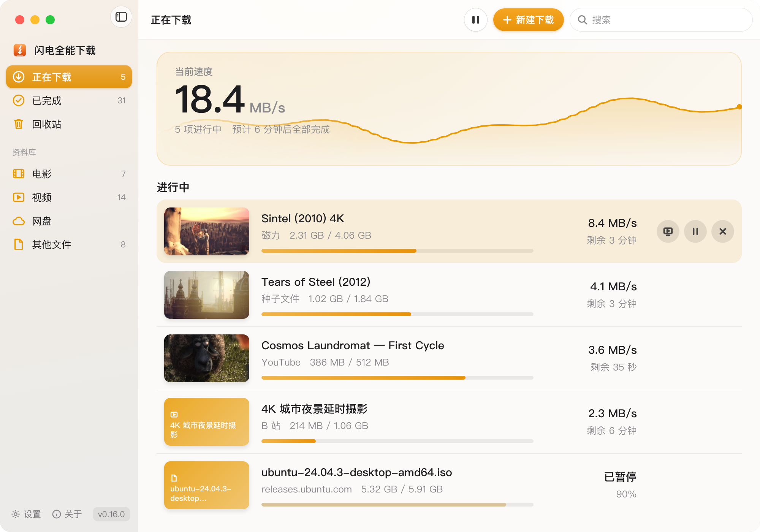This screenshot has height=532, width=760.
Task: Open the 关于 about link
Action: coord(67,514)
